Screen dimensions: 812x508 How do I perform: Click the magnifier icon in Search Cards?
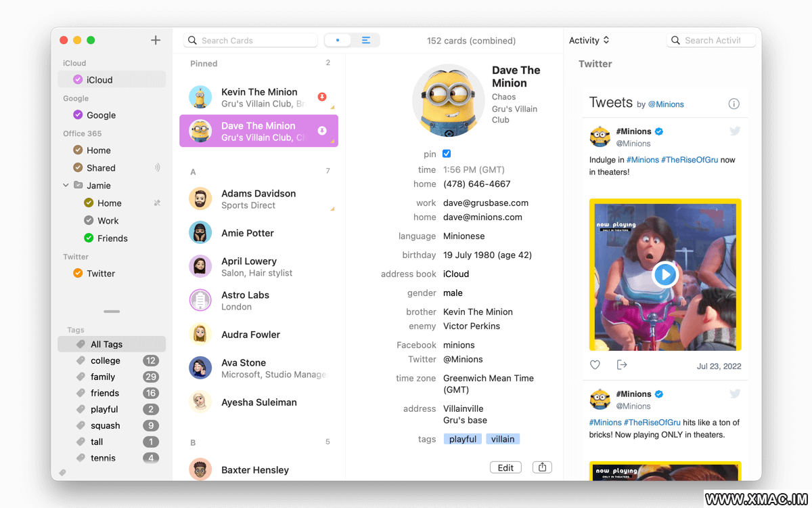[x=193, y=41]
